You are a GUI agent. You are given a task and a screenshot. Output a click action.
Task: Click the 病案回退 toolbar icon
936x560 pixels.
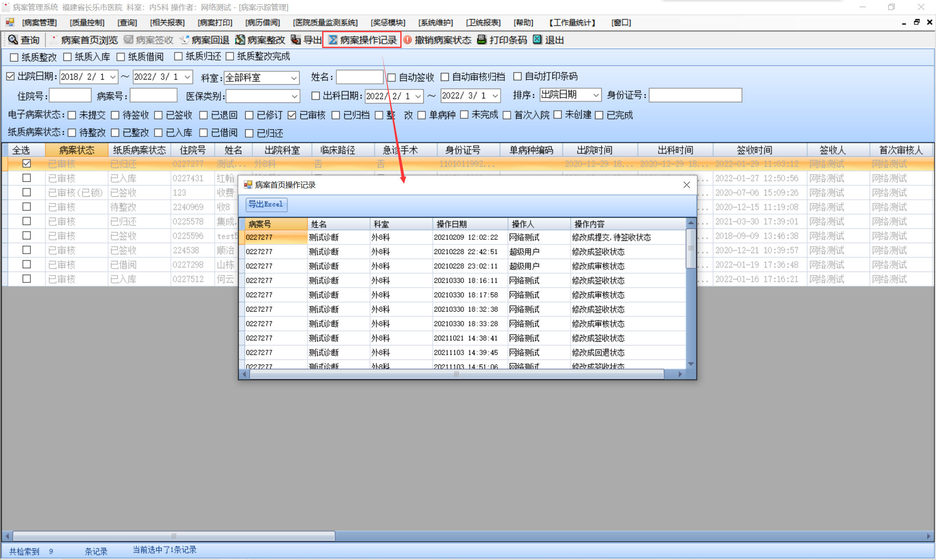(x=184, y=40)
